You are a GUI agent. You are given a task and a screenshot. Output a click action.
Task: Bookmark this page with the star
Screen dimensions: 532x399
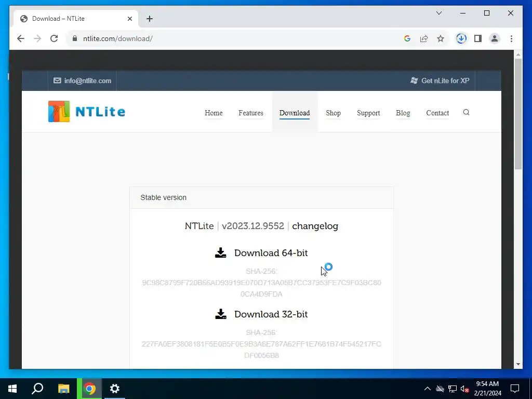441,38
